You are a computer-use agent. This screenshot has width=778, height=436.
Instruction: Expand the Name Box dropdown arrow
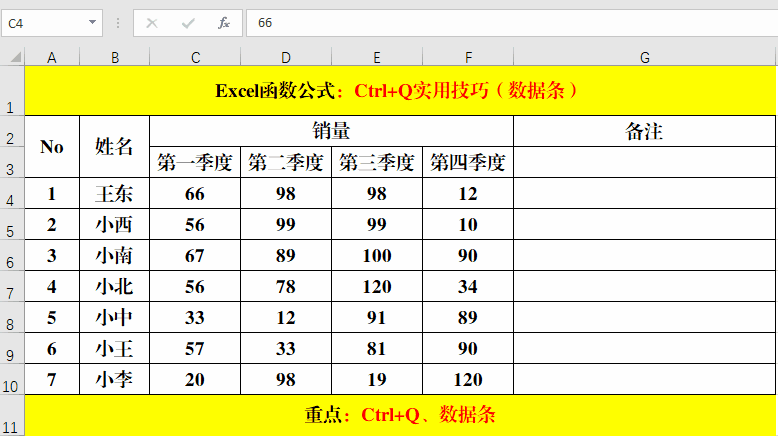point(92,22)
